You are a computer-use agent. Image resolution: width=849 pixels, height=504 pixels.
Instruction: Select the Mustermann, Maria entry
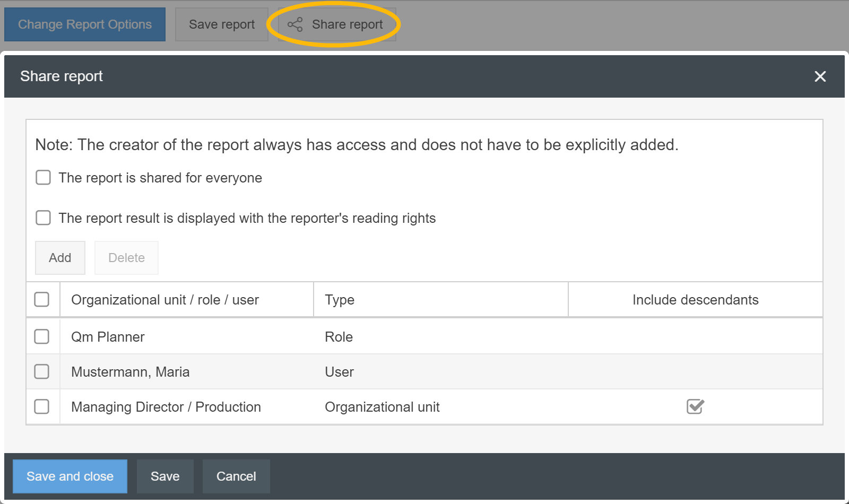click(131, 372)
